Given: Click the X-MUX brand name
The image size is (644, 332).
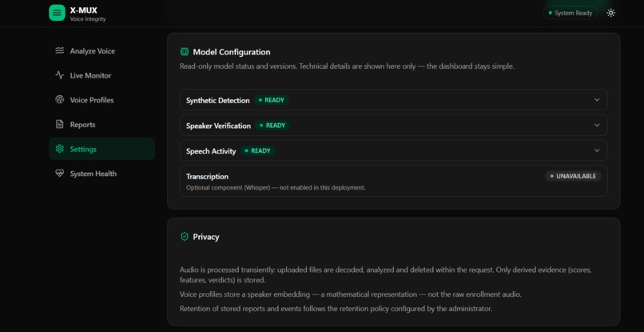Looking at the screenshot, I should coord(83,10).
